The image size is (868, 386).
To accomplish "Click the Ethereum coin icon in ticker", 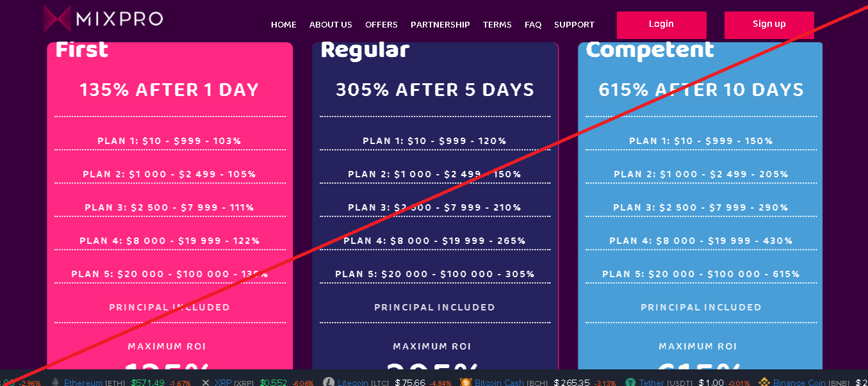I will point(55,383).
